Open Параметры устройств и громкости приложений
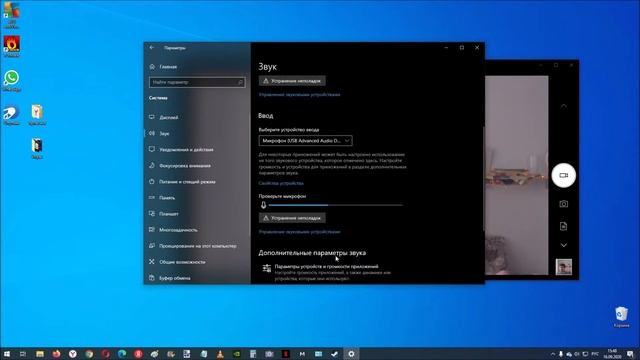 point(326,266)
